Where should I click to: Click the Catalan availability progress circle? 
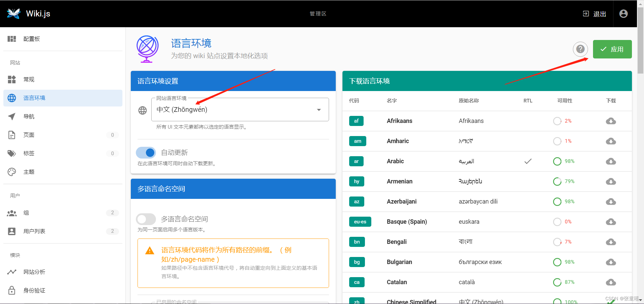(x=557, y=282)
